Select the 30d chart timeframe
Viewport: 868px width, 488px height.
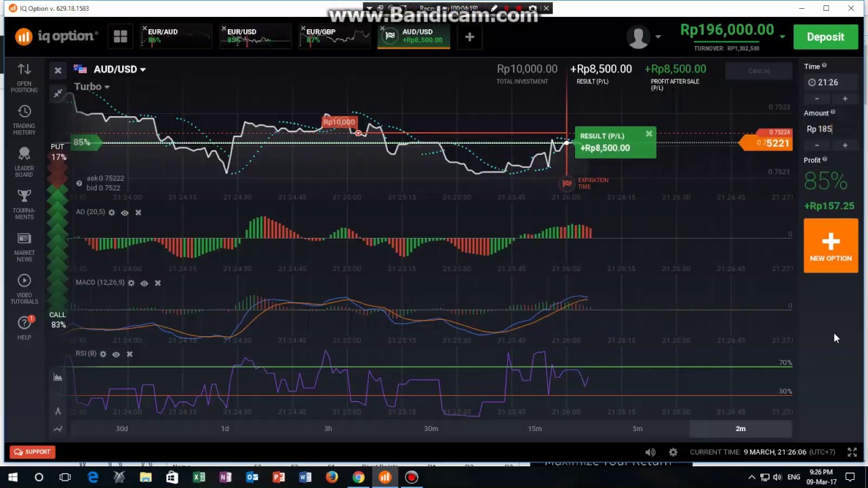pos(122,428)
